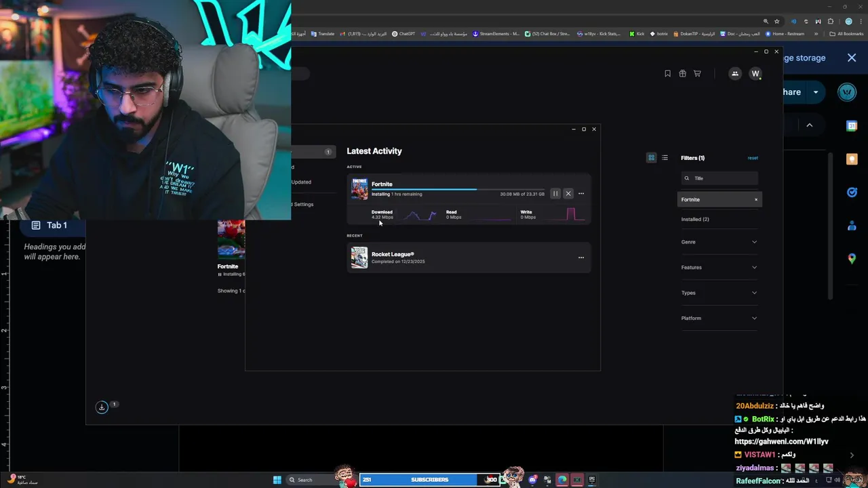
Task: Click the Rocket League thumbnail
Action: tap(359, 258)
